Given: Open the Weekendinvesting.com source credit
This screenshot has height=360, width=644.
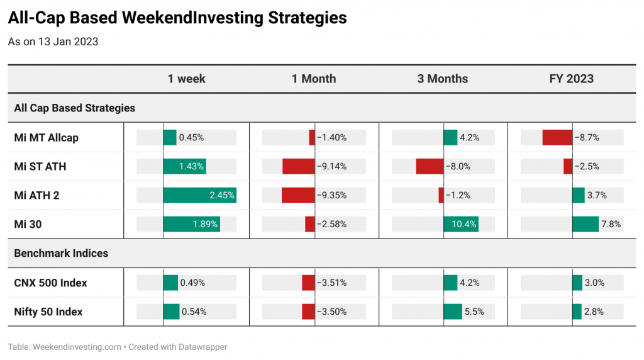Looking at the screenshot, I should (x=77, y=347).
